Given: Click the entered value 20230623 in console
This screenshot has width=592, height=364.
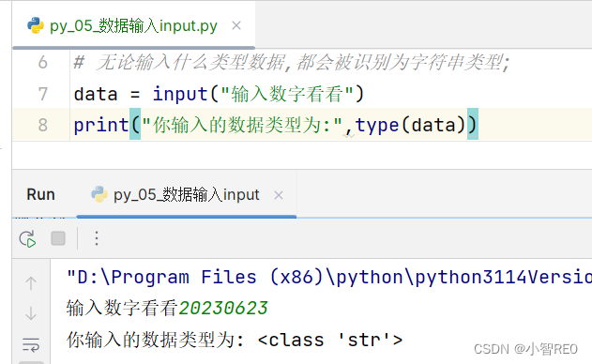Looking at the screenshot, I should 223,309.
